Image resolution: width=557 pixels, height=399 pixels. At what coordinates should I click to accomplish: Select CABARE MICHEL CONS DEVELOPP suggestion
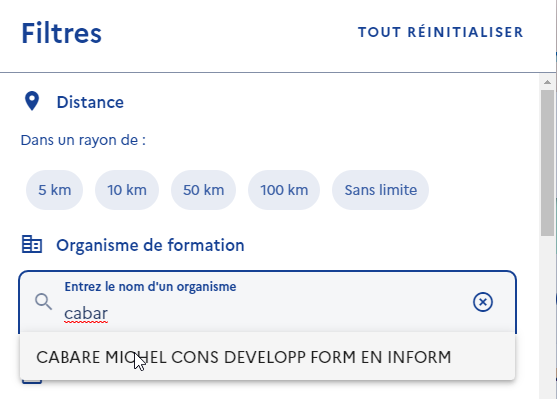267,357
